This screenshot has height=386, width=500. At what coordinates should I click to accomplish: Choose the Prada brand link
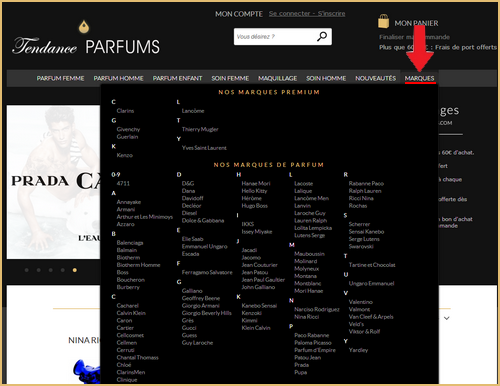point(301,365)
